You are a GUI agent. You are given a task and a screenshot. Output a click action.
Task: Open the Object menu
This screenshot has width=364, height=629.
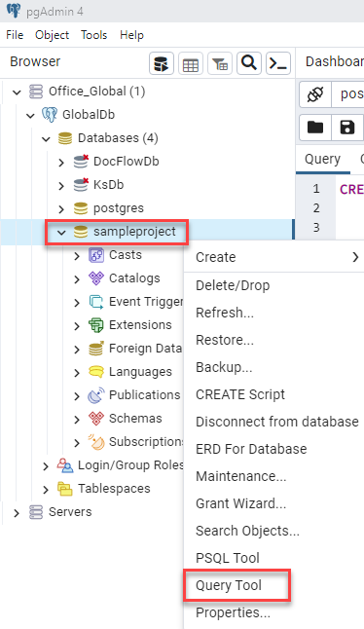(x=53, y=35)
